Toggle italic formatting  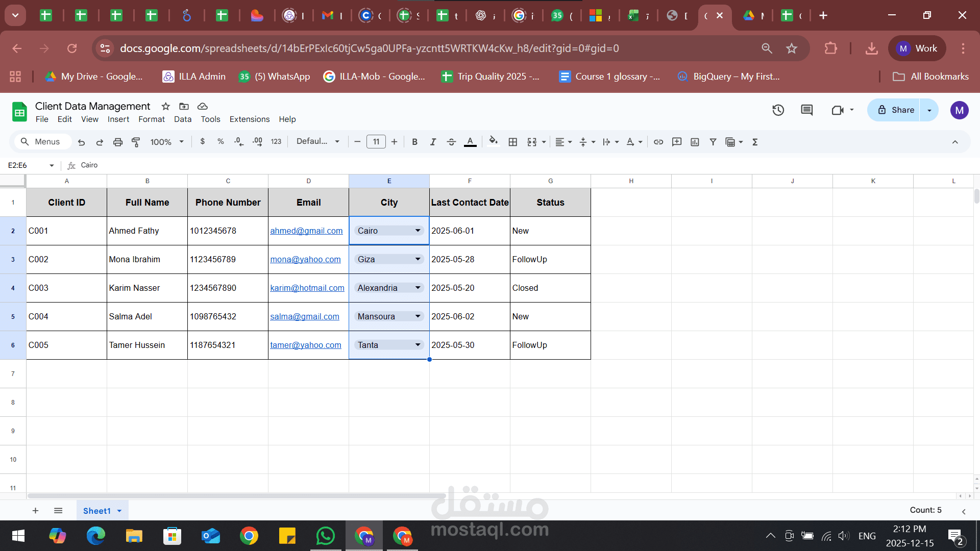coord(433,142)
